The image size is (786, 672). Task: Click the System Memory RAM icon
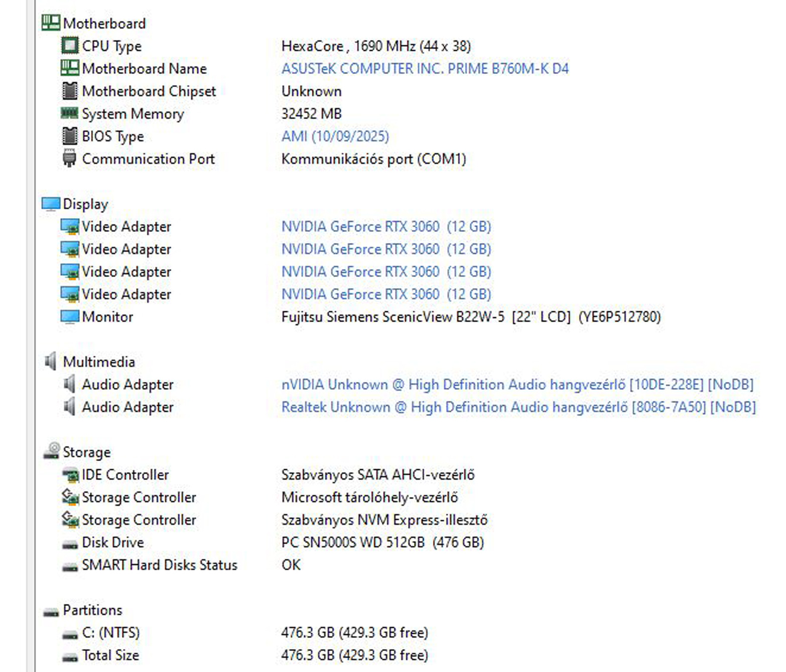pyautogui.click(x=70, y=113)
